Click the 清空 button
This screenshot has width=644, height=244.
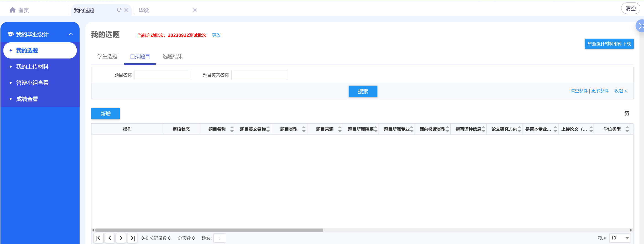coord(631,8)
